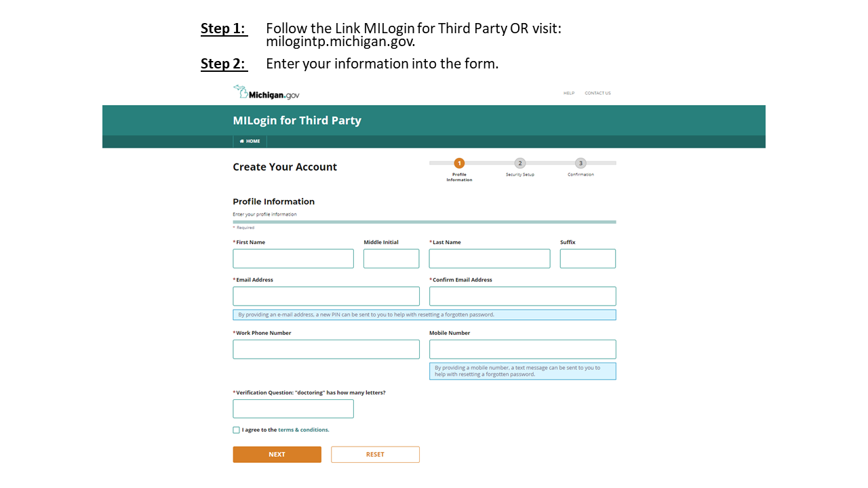This screenshot has width=868, height=488.
Task: Focus the Confirm Email Address field
Action: [522, 296]
